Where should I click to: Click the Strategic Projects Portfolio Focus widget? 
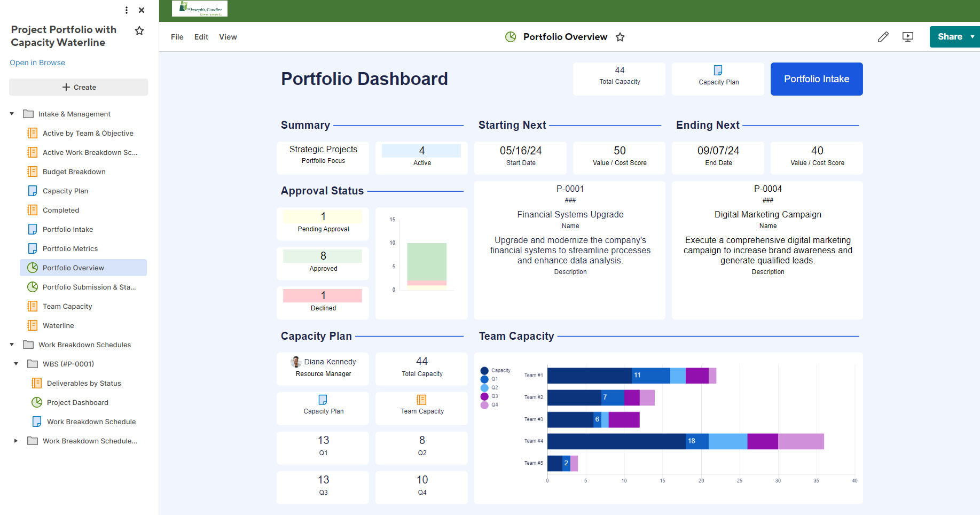[x=323, y=158]
